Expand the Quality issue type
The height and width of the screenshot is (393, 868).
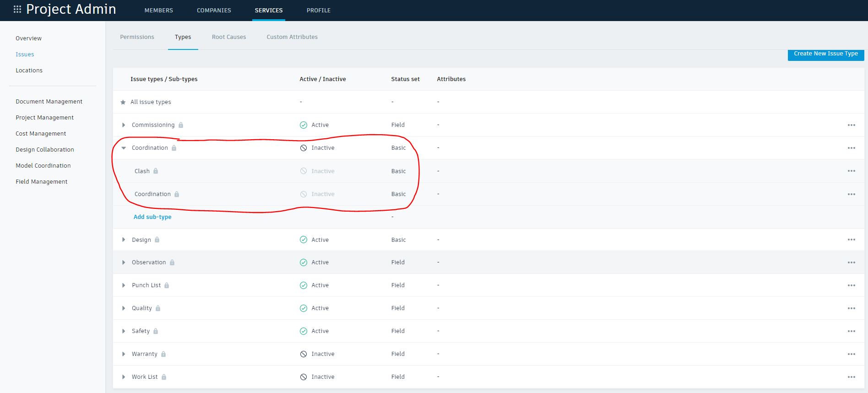click(124, 308)
